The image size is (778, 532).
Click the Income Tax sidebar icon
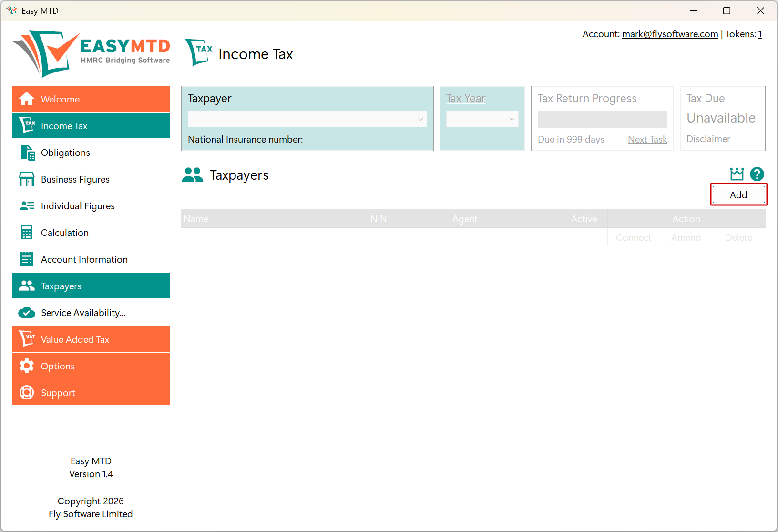coord(27,125)
